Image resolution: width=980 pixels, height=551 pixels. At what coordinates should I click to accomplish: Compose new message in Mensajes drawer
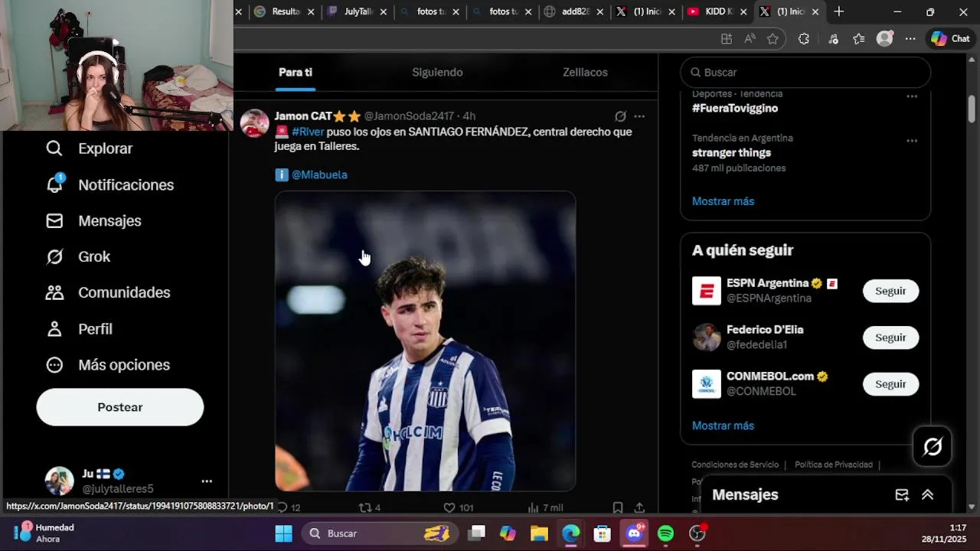click(902, 495)
